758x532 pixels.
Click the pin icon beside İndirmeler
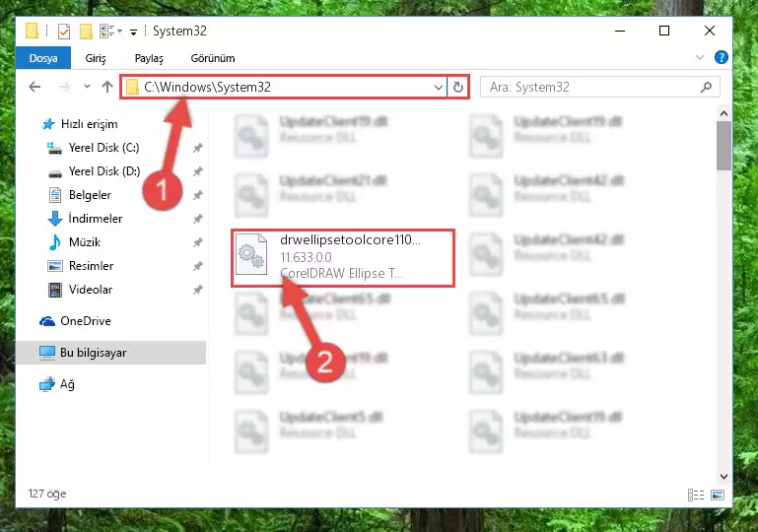click(198, 219)
